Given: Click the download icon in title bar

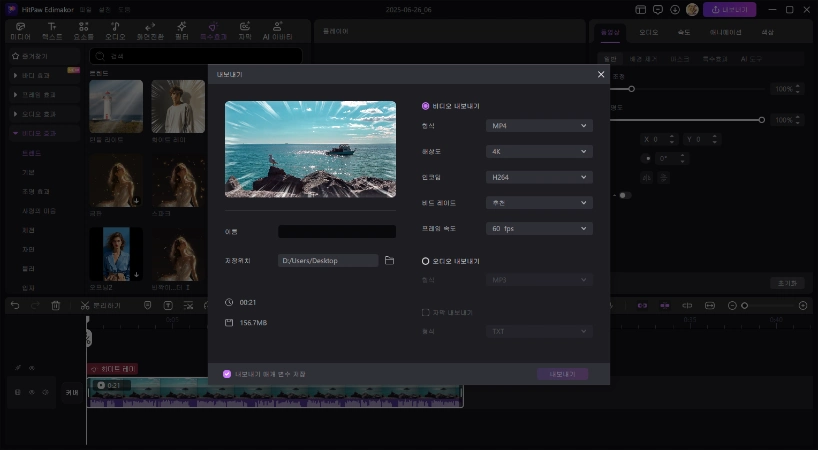Looking at the screenshot, I should (675, 9).
